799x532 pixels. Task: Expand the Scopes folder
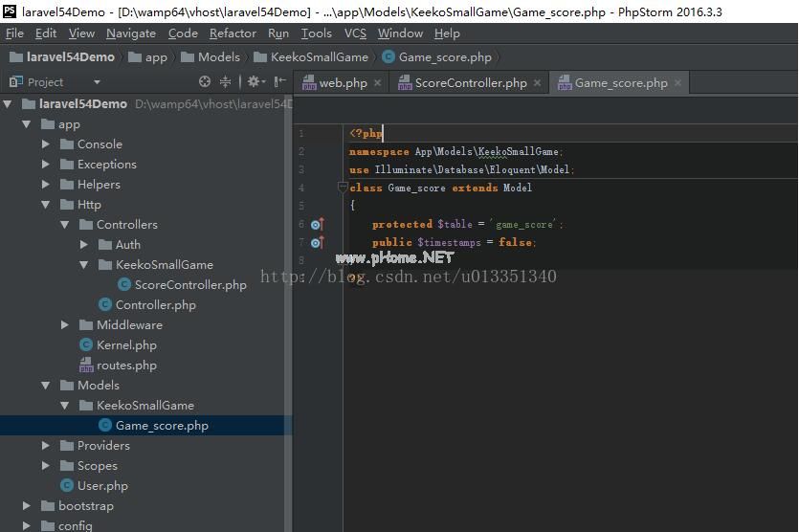coord(45,466)
